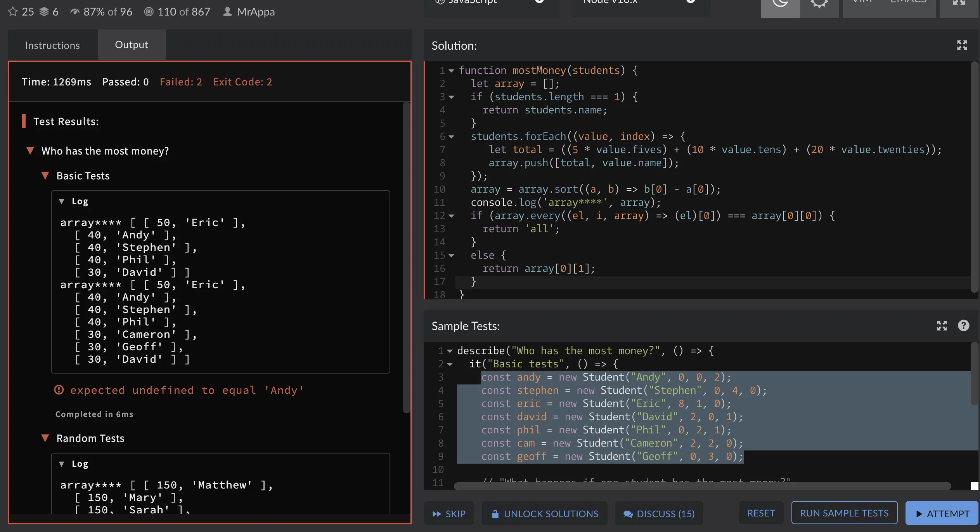Collapse the Log under Basic Tests
Image resolution: width=980 pixels, height=532 pixels.
click(x=61, y=202)
